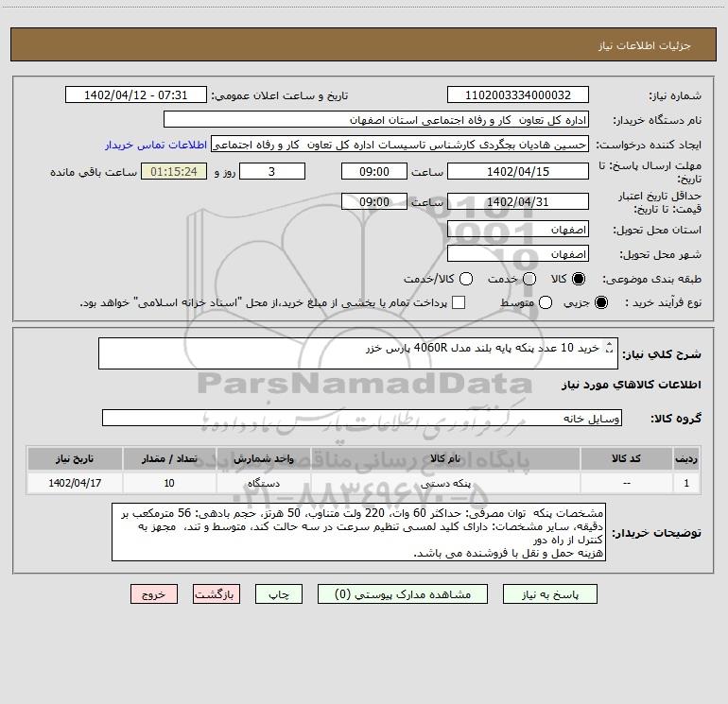Viewport: 728px width, 704px height.
Task: Click response deadline date 1402/04/15
Action: (x=518, y=171)
